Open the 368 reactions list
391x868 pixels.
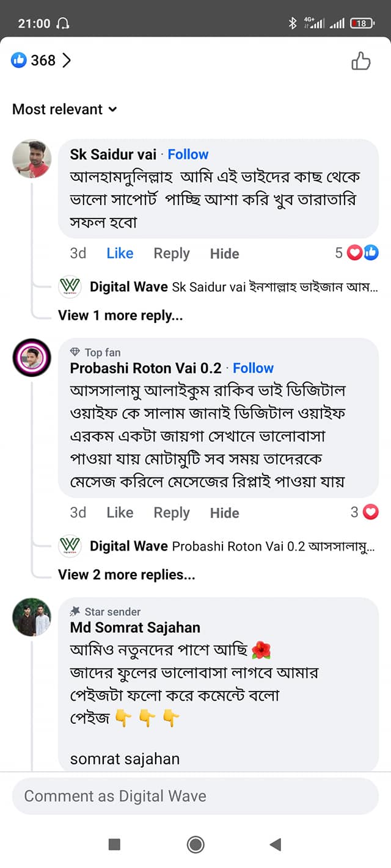[42, 60]
